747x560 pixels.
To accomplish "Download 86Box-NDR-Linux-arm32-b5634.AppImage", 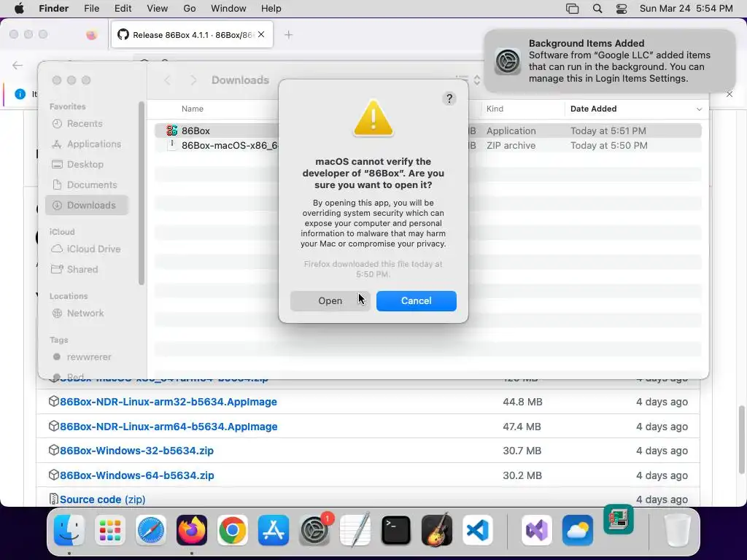I will [169, 402].
